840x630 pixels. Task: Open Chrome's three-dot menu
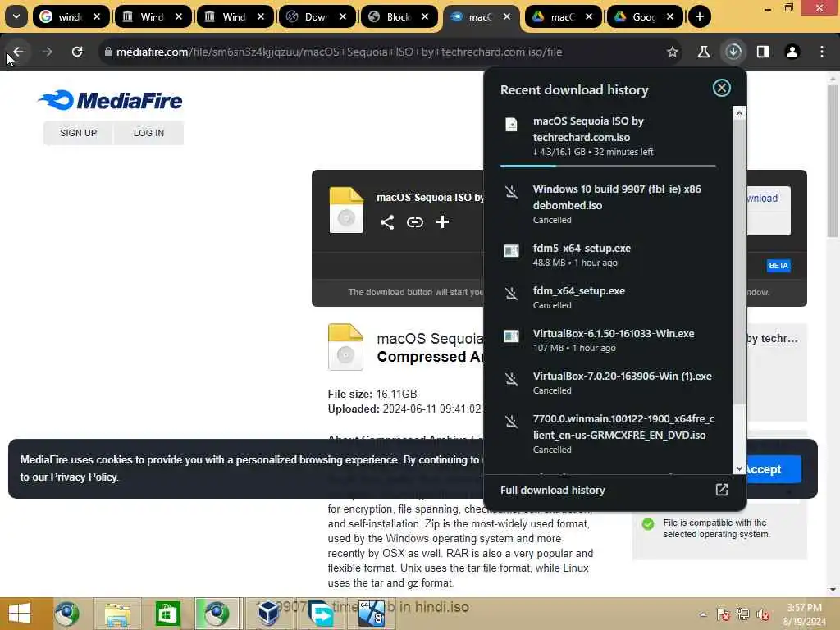(x=822, y=52)
